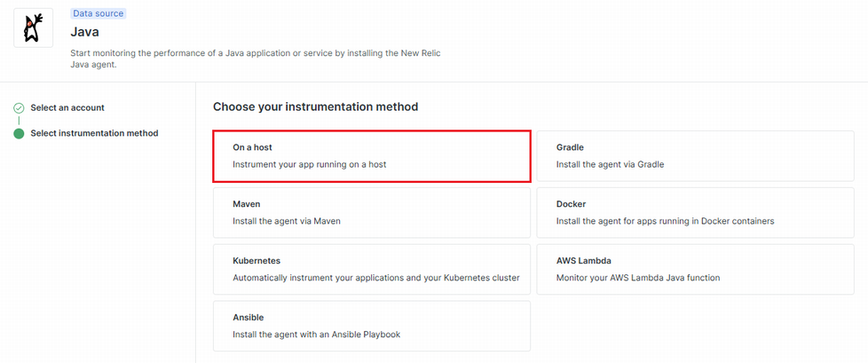Click the Java Duke logo icon

[x=33, y=28]
